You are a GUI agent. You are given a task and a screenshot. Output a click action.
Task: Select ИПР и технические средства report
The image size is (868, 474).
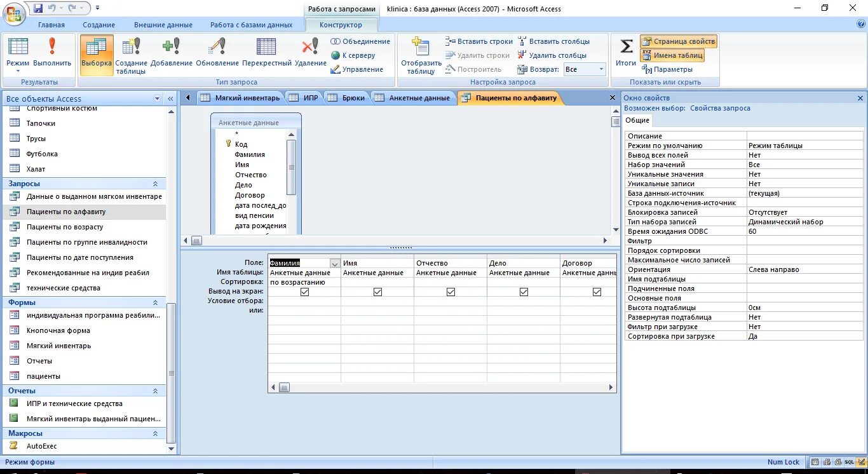click(x=85, y=403)
